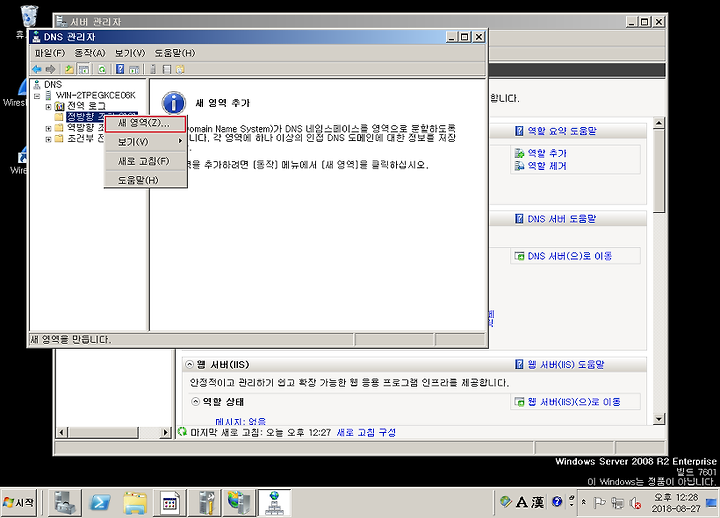Open Windows Explorer from the taskbar

[135, 502]
